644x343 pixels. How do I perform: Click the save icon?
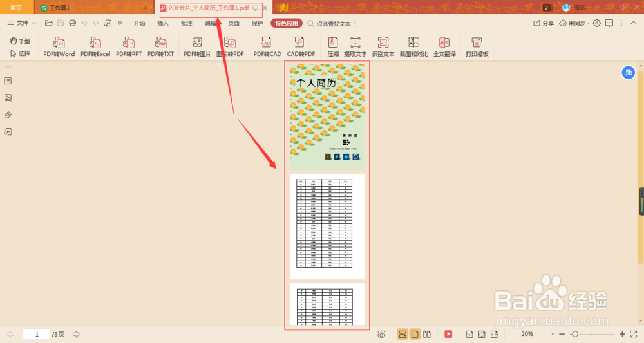(x=61, y=23)
